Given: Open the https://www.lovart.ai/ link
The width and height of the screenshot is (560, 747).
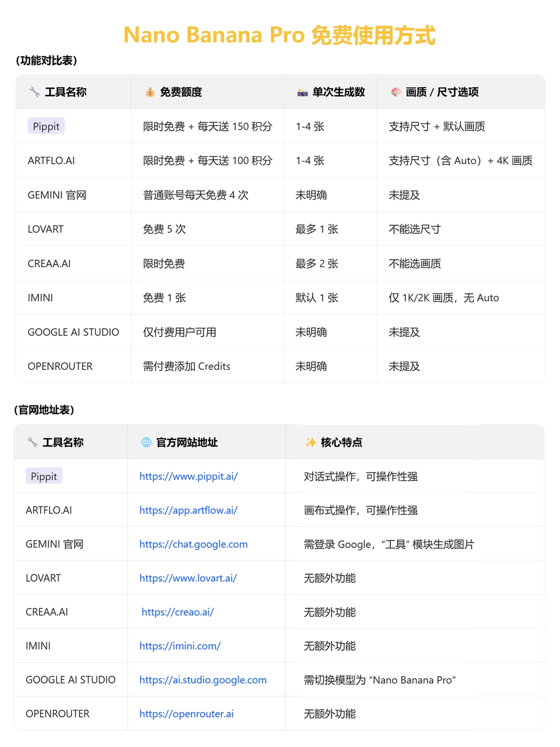Looking at the screenshot, I should (187, 578).
